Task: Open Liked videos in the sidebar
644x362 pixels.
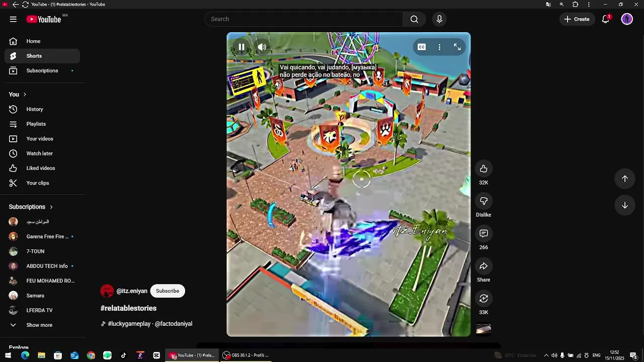Action: [x=42, y=168]
